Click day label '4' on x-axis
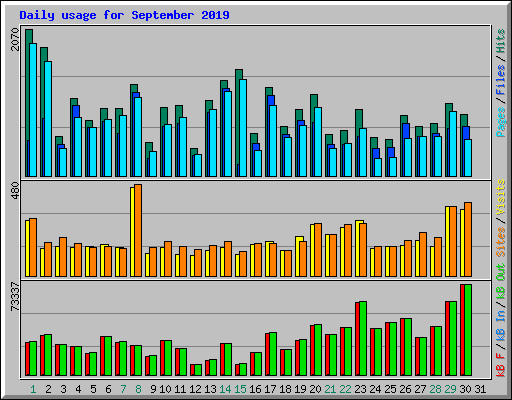The height and width of the screenshot is (400, 512). pos(78,389)
